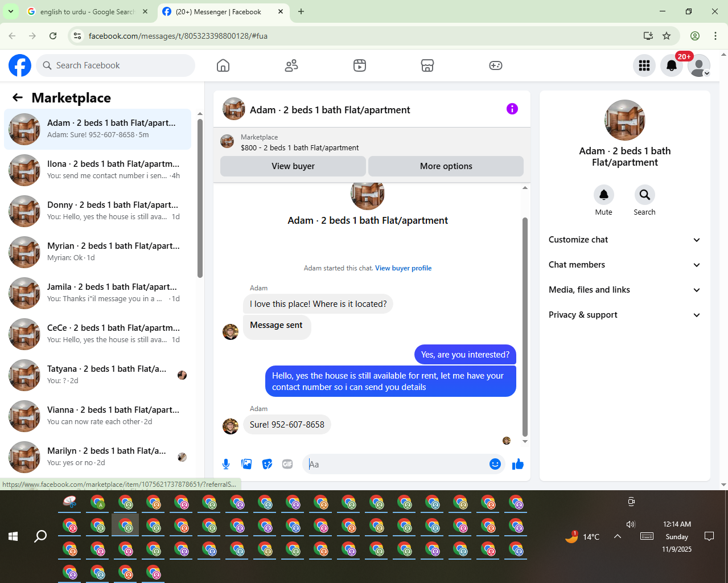Go to Home feed icon
The width and height of the screenshot is (728, 583).
click(223, 65)
